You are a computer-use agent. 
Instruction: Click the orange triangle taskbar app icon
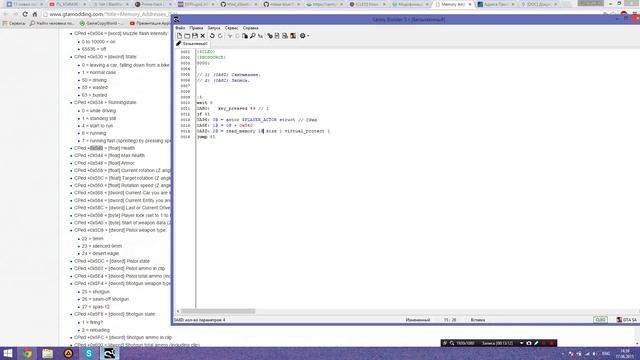[68, 353]
